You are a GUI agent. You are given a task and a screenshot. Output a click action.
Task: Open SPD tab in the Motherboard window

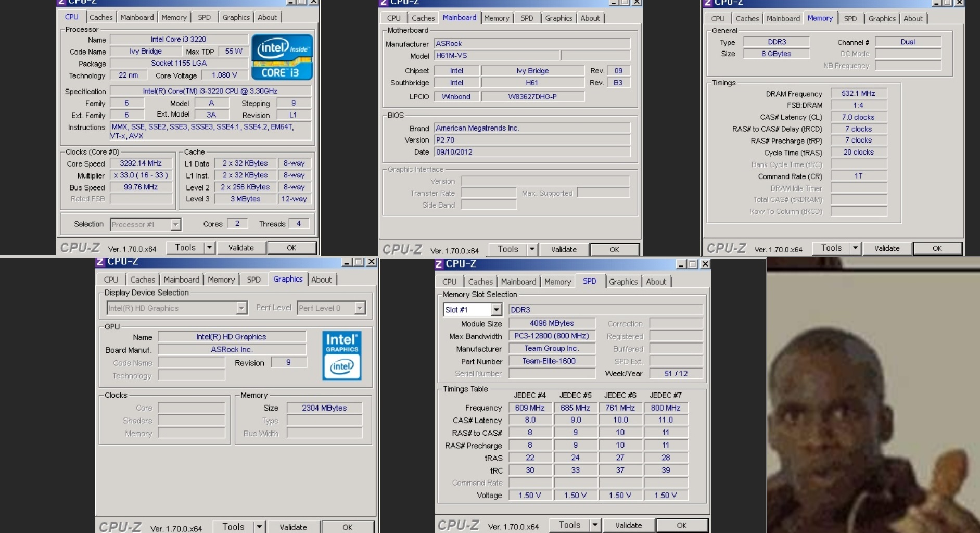(527, 18)
